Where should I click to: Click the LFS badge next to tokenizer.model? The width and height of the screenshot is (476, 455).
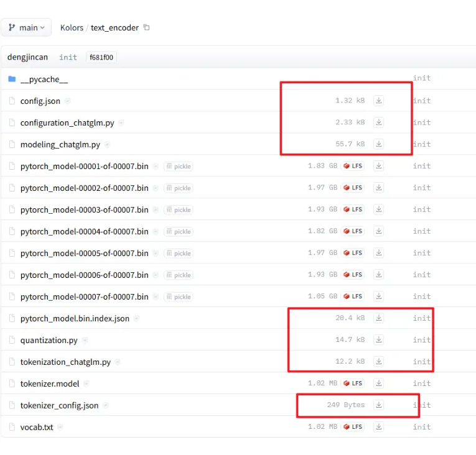352,384
